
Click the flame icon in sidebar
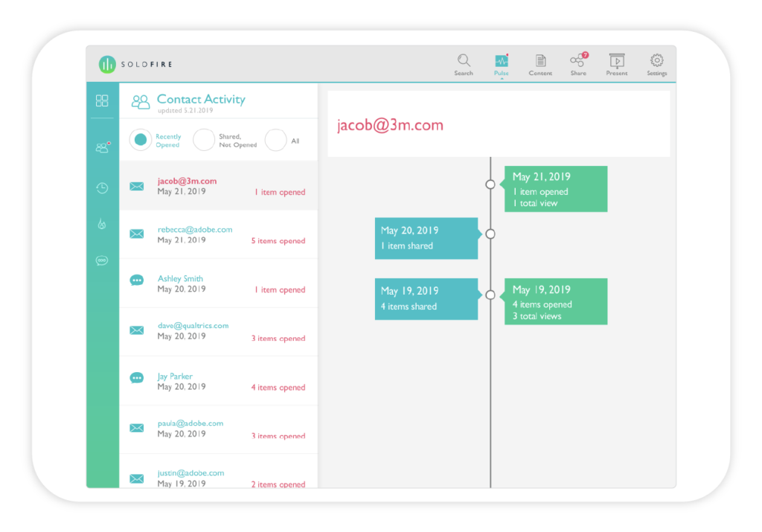point(102,224)
